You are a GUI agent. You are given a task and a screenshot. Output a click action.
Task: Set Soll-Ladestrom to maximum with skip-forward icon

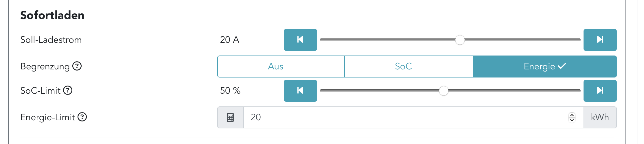[600, 40]
